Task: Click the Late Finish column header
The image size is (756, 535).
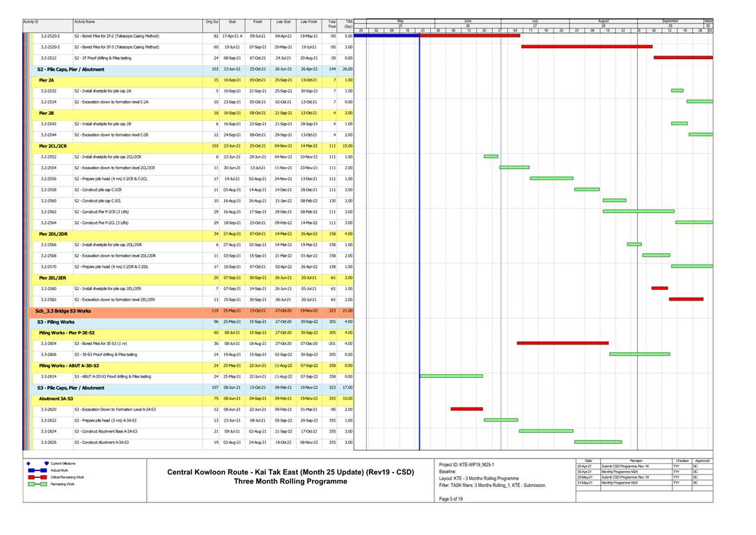Action: pyautogui.click(x=308, y=22)
